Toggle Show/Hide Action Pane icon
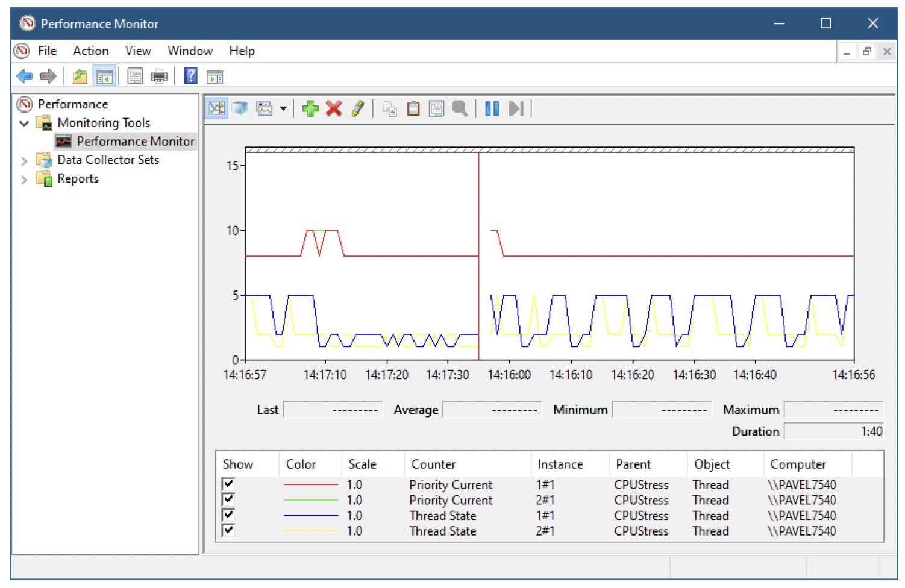This screenshot has height=588, width=905. [215, 77]
